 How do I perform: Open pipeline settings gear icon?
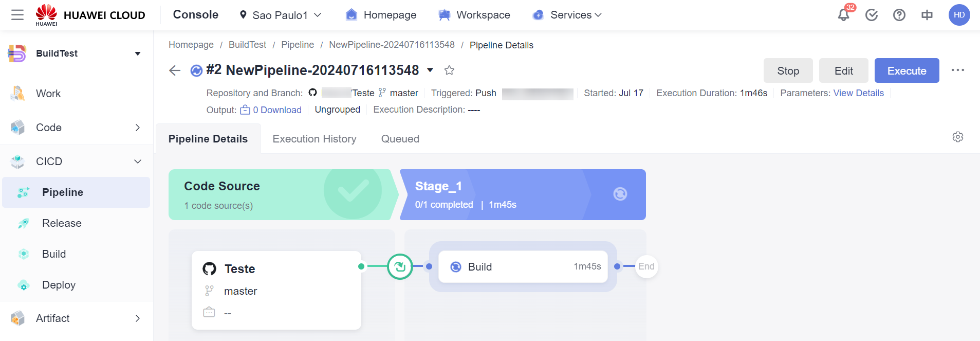pos(957,137)
